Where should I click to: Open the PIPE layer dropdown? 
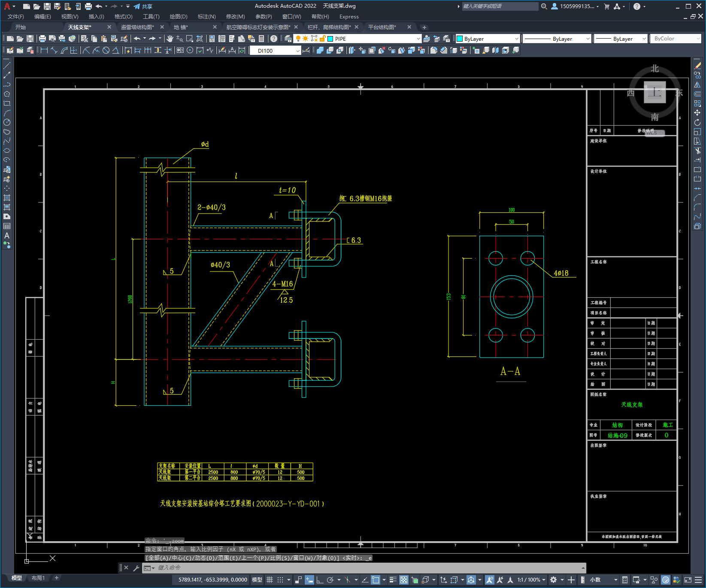(418, 39)
